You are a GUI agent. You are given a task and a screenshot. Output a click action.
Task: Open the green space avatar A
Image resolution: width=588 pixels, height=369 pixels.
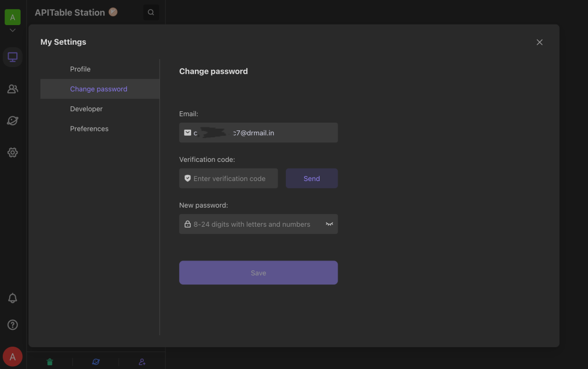tap(13, 17)
